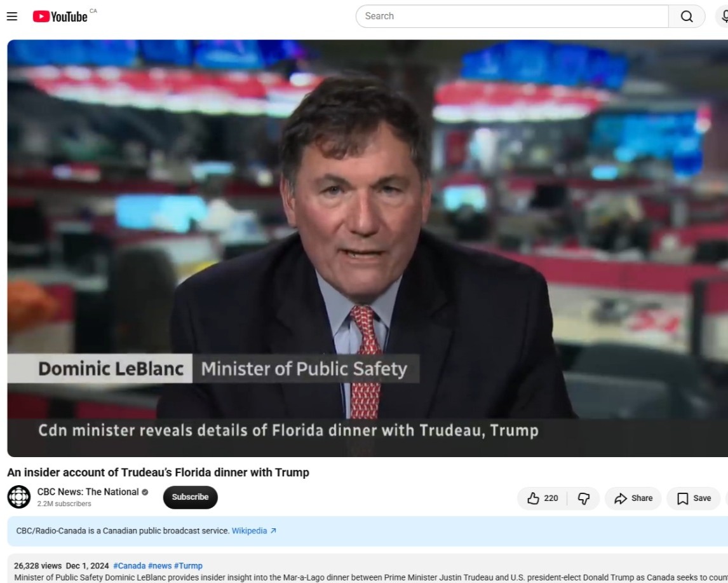Image resolution: width=728 pixels, height=583 pixels.
Task: Open the #news hashtag
Action: click(x=159, y=565)
